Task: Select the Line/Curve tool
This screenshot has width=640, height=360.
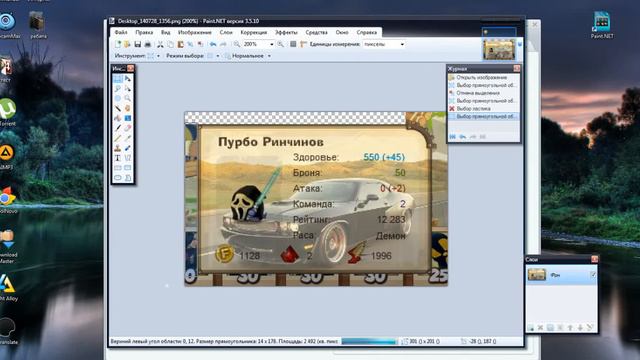Action: [x=128, y=158]
